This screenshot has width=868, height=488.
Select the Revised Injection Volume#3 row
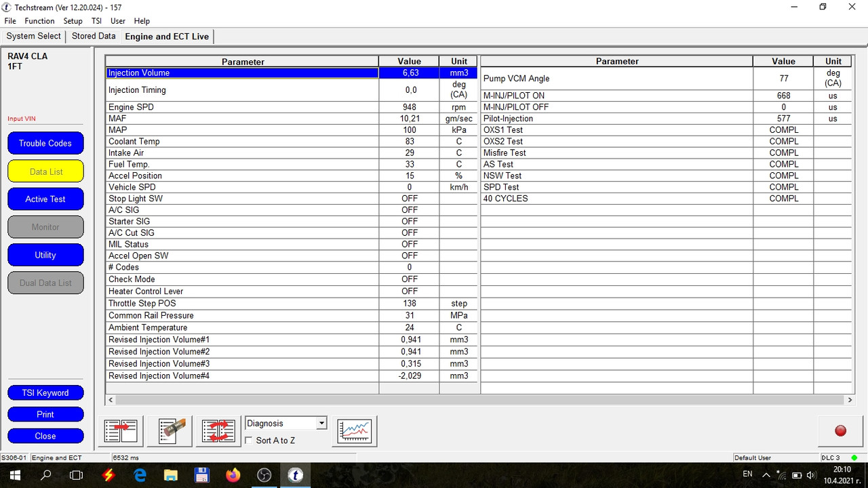(x=292, y=364)
